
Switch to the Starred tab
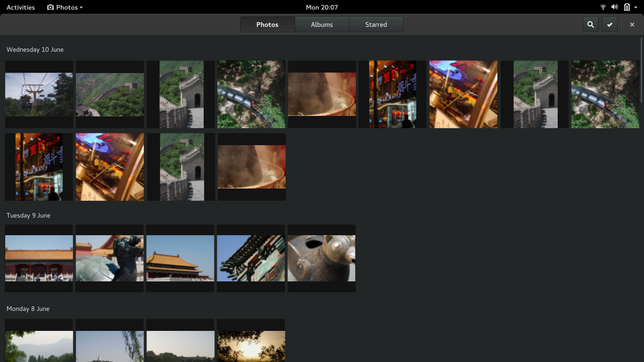coord(376,25)
